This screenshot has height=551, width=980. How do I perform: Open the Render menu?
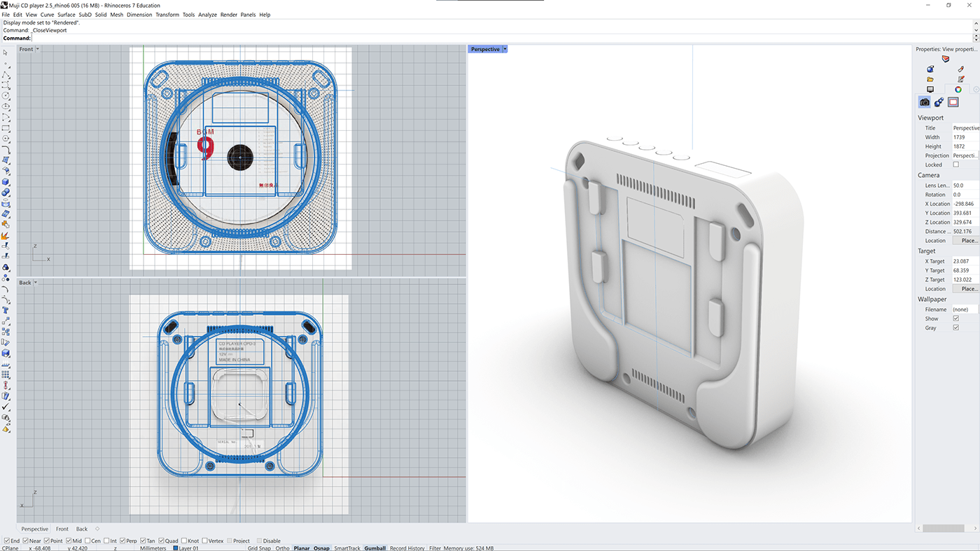[x=228, y=14]
